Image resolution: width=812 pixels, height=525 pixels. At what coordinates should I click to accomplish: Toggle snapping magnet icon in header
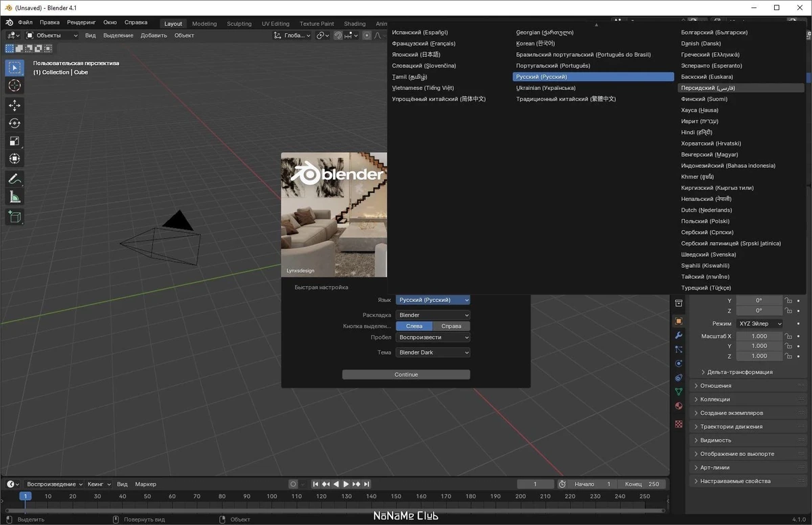(338, 35)
